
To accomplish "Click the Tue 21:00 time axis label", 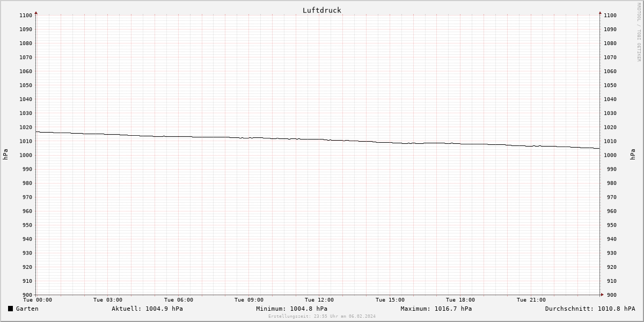I will (x=531, y=300).
